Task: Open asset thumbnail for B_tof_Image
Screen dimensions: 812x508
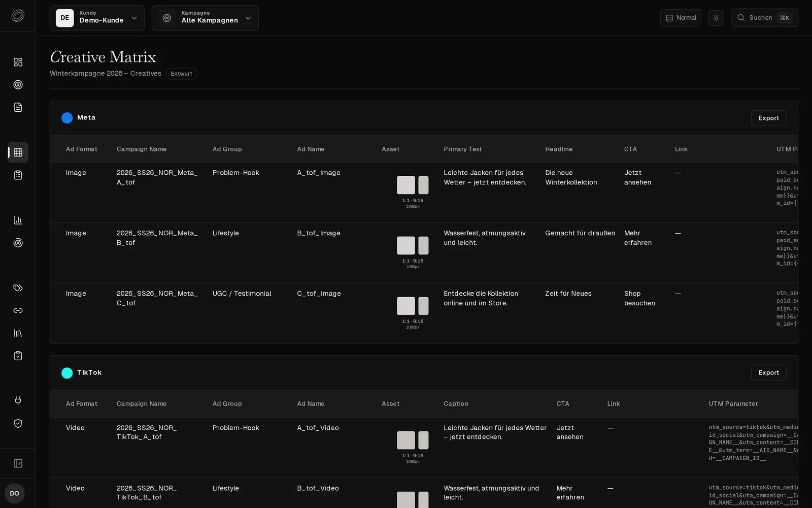Action: 413,246
